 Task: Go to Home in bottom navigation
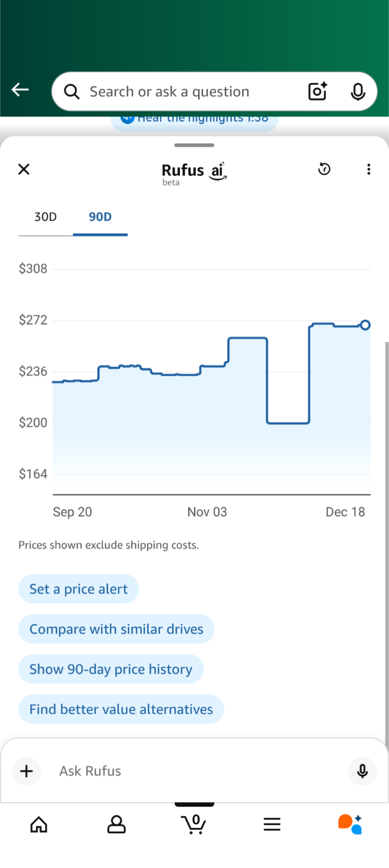click(x=39, y=824)
